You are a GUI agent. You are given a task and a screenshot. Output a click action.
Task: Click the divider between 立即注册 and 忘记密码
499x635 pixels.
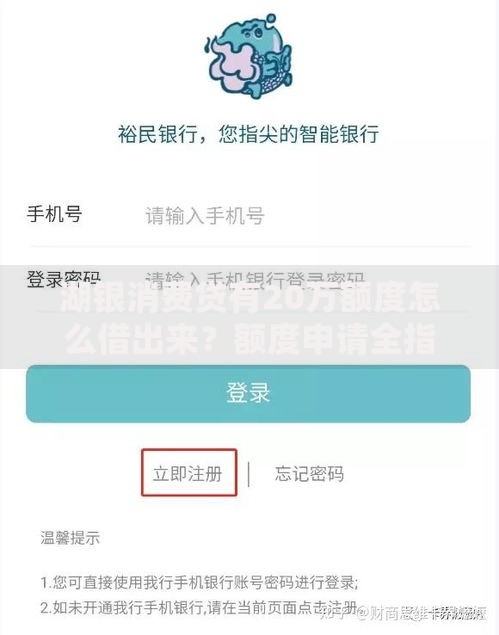(248, 474)
